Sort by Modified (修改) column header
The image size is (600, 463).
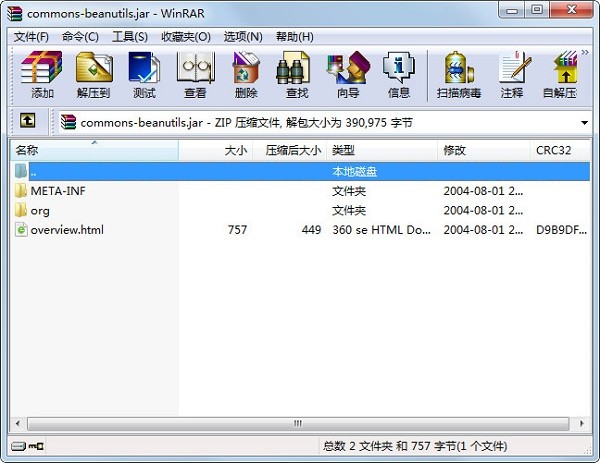pos(484,150)
